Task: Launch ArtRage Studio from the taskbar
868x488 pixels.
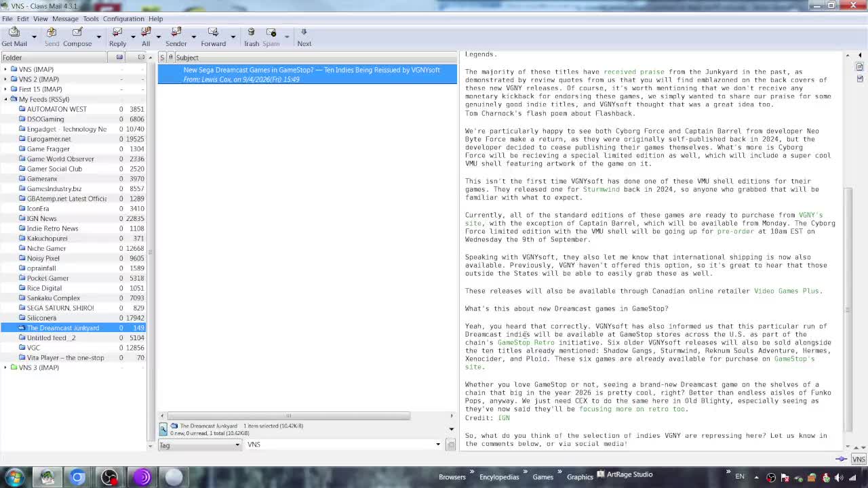Action: 625,474
